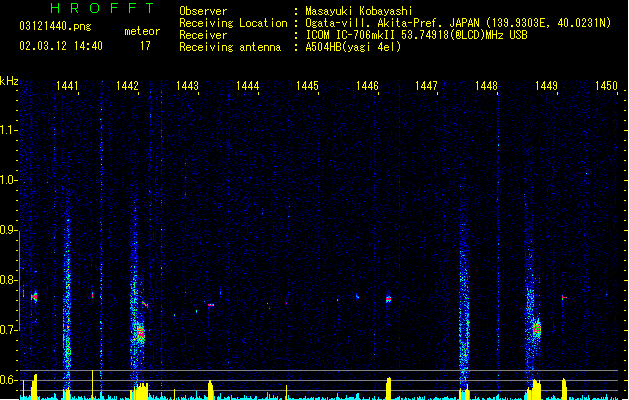629x400 pixels.
Task: Click the 1450 time axis label
Action: point(606,86)
